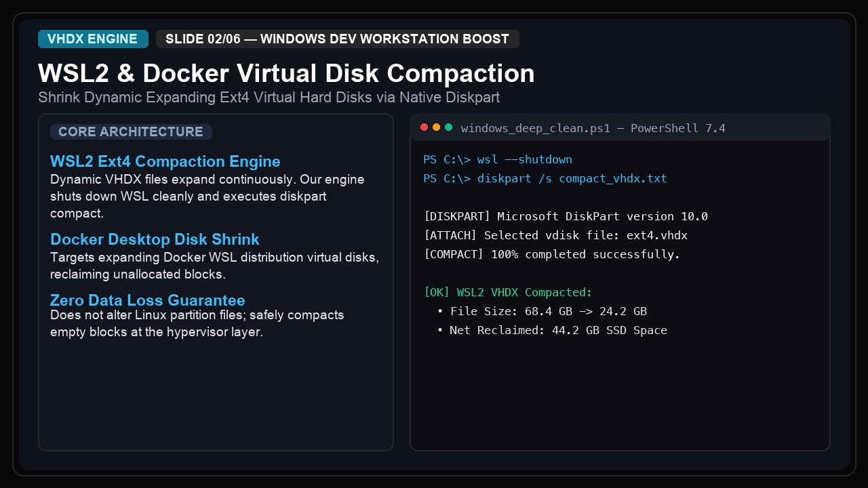The height and width of the screenshot is (488, 868).
Task: Select the Microsoft DiskPart version 10.0 line
Action: [x=566, y=217]
